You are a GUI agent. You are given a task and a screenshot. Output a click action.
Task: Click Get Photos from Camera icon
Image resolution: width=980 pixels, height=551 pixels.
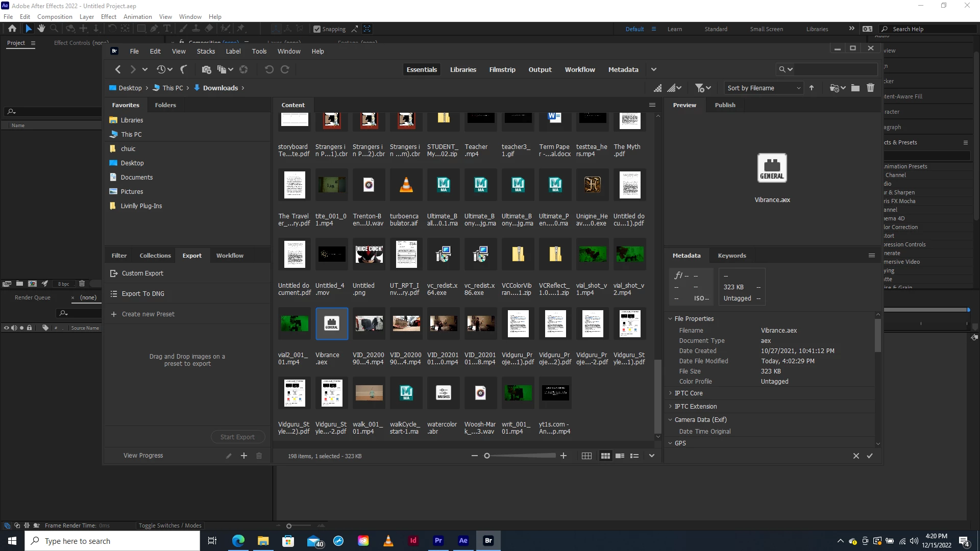click(206, 70)
